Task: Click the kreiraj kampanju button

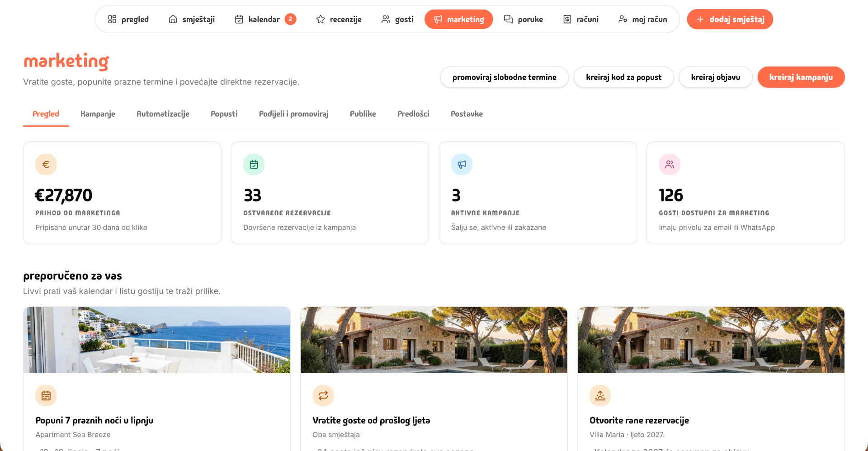Action: 801,77
